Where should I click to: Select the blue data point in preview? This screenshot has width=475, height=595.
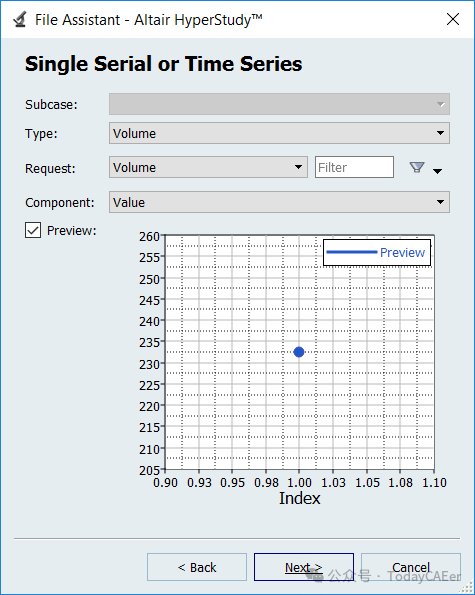pos(299,352)
